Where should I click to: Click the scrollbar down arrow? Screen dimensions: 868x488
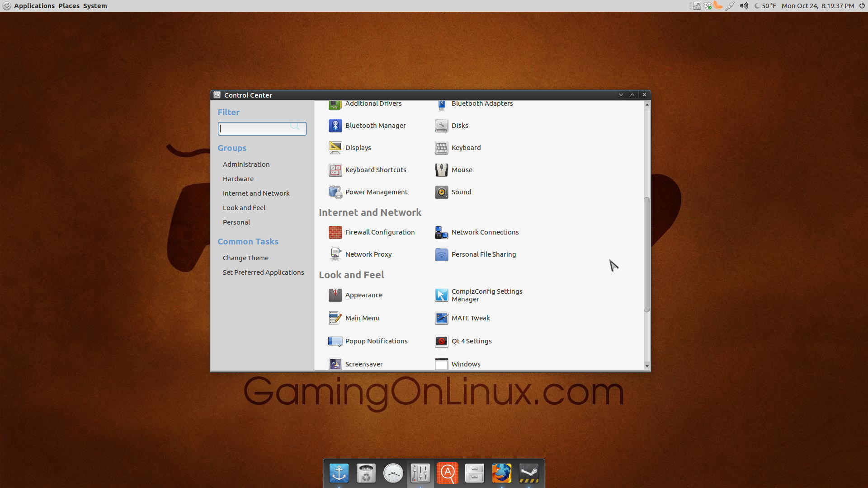(x=647, y=366)
